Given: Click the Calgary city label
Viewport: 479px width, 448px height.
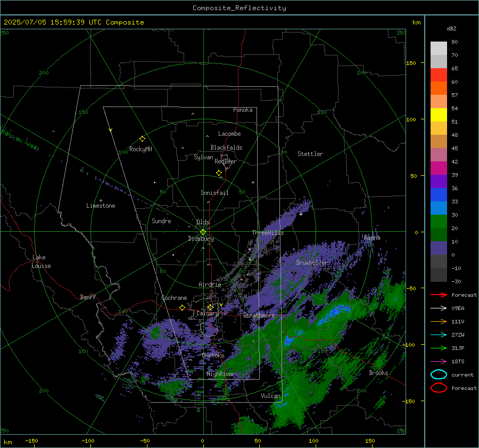Looking at the screenshot, I should point(208,313).
